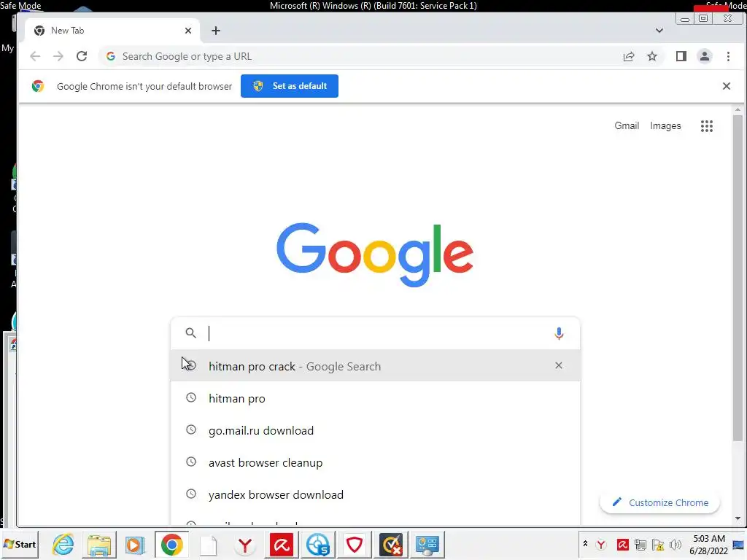
Task: Click the Action Center flag tray icon
Action: 658,544
